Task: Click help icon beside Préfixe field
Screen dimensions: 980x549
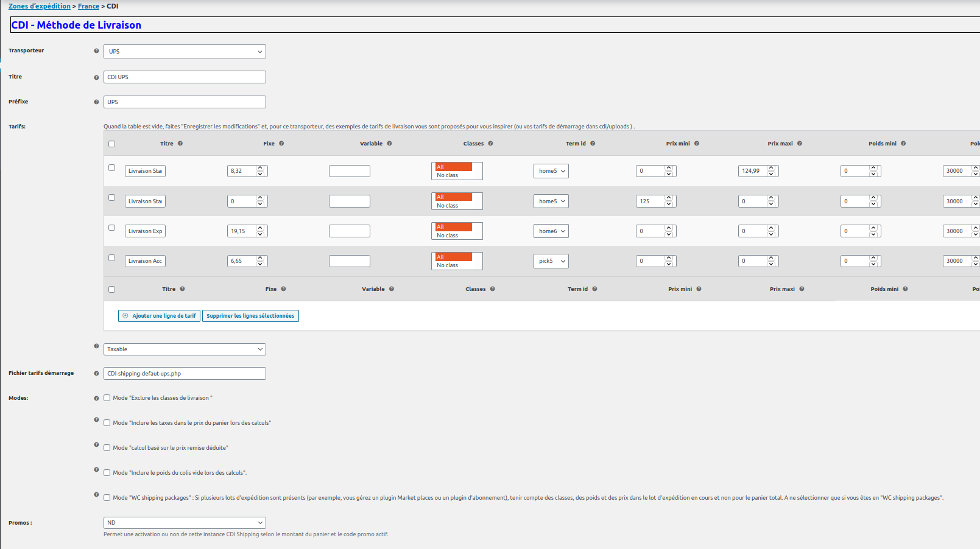Action: pos(96,102)
